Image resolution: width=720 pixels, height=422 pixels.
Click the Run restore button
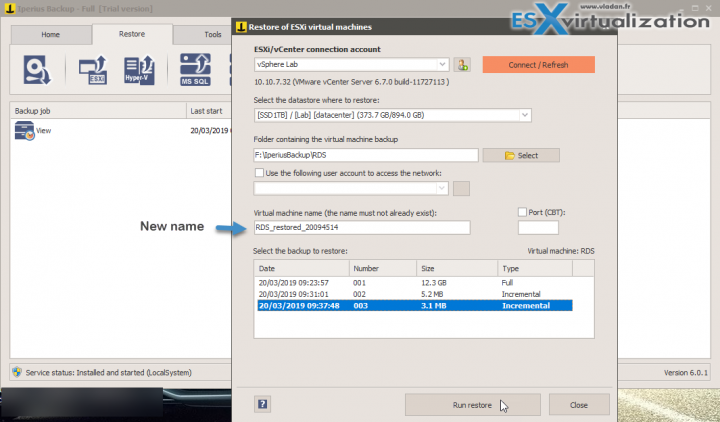pyautogui.click(x=472, y=405)
